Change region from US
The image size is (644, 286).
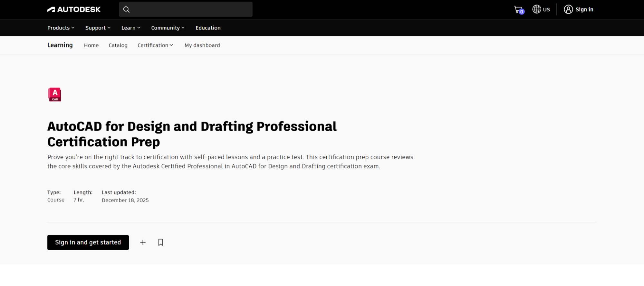546,10
